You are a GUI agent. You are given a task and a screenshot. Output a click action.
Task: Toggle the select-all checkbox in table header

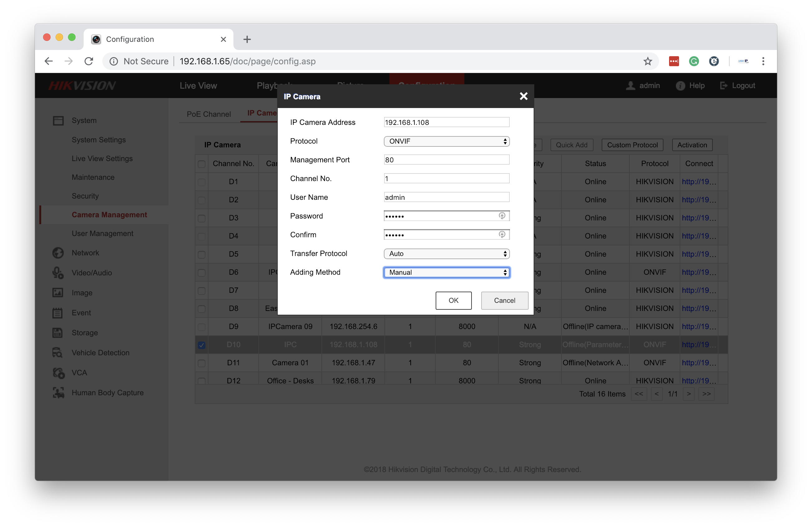pos(202,164)
